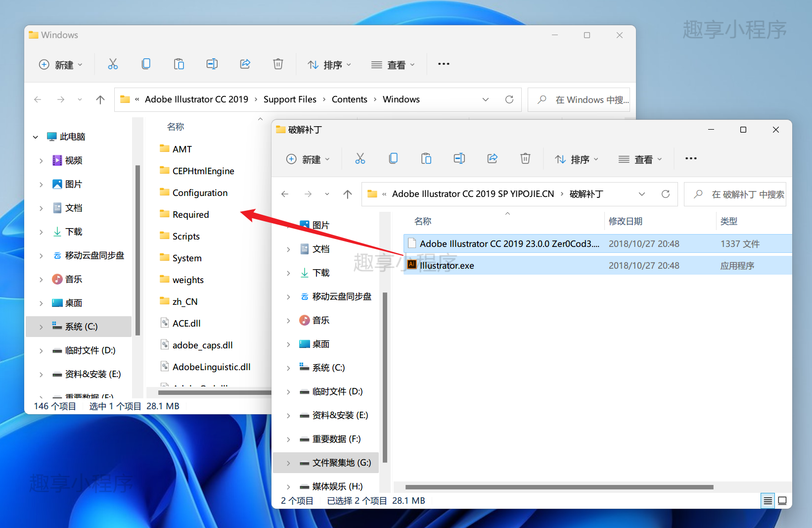The width and height of the screenshot is (812, 528).
Task: Select the CEPHtmlEngine folder
Action: (x=197, y=171)
